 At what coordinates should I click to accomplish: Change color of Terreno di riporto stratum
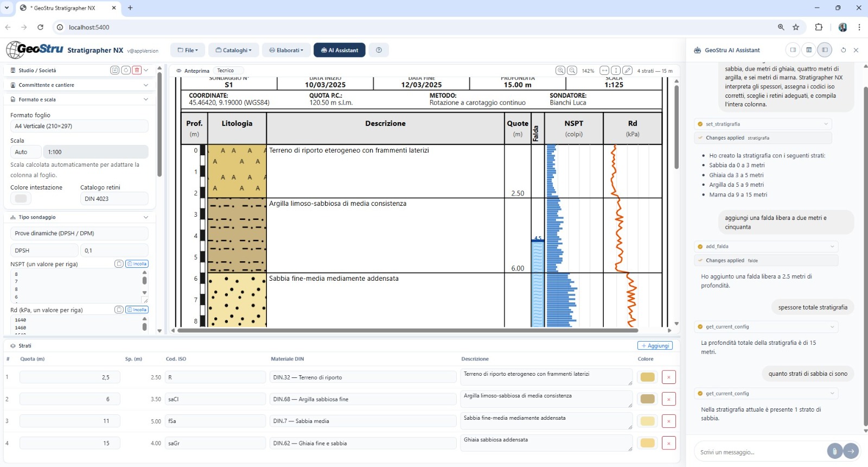647,377
